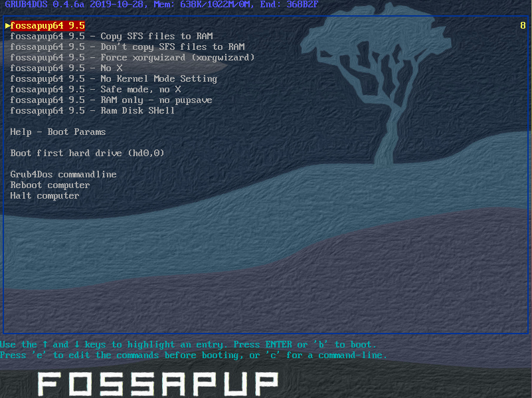Select 'Ram Disk SHell' boot entry
The width and height of the screenshot is (532, 398).
coord(92,110)
